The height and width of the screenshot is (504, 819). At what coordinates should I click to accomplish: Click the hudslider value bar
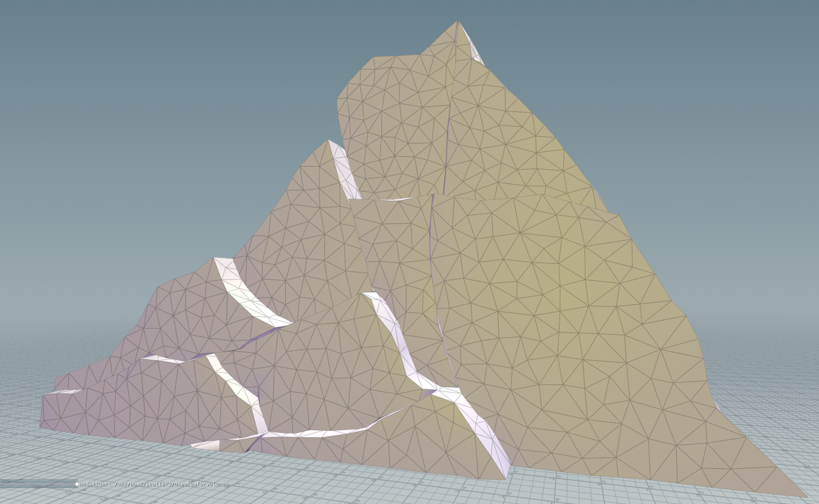coord(38,485)
